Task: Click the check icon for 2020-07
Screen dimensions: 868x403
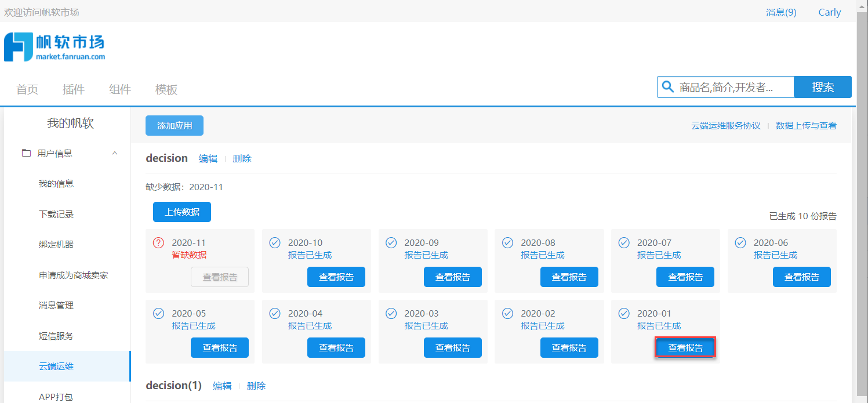Action: tap(624, 243)
